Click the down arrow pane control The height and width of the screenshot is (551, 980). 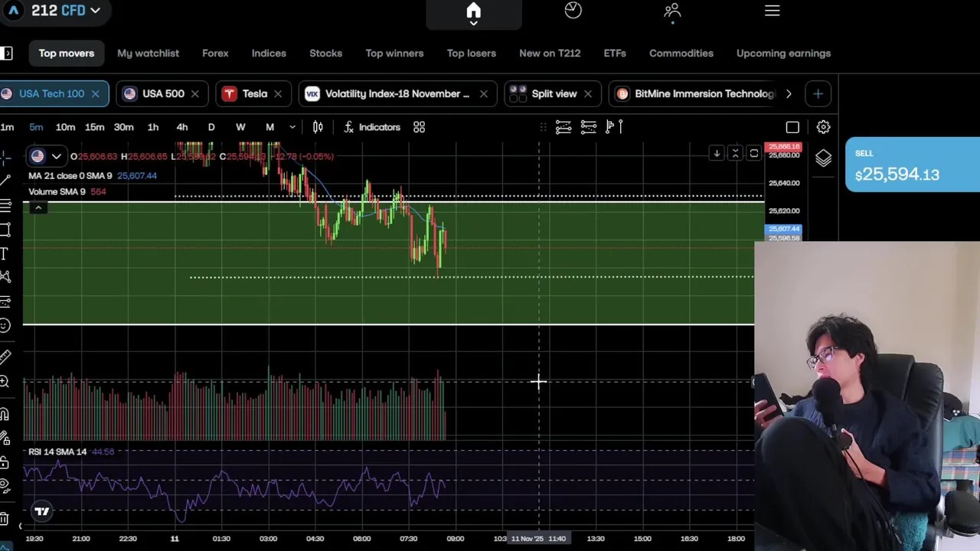pyautogui.click(x=717, y=154)
